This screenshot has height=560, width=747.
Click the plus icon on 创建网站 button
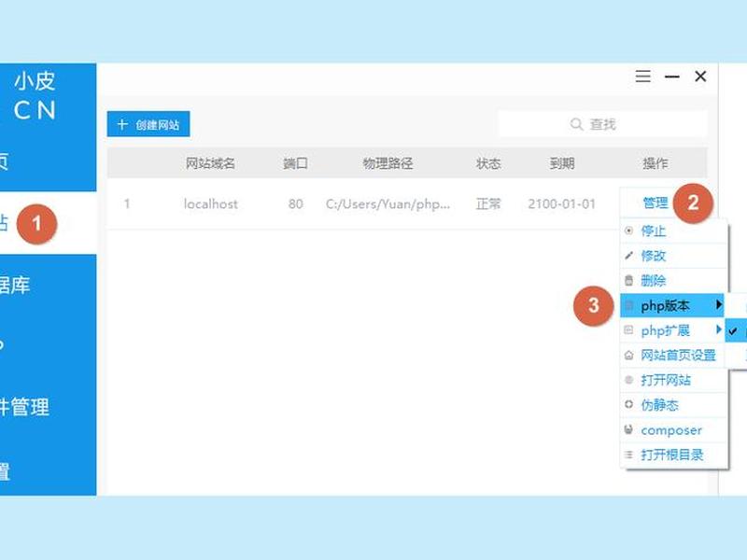122,124
